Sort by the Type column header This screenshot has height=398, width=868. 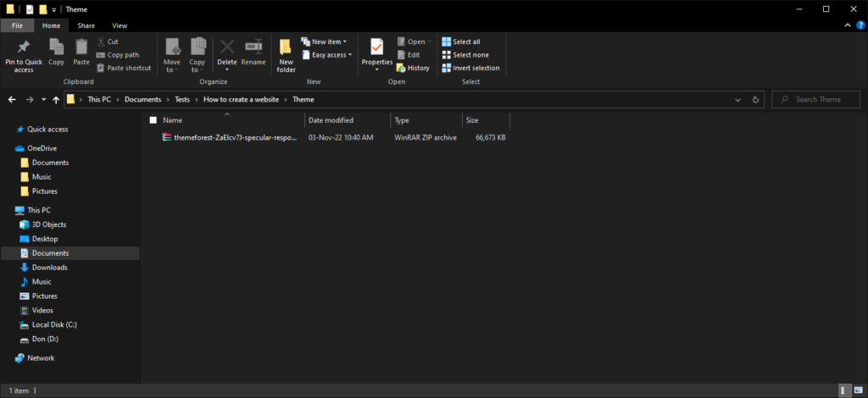[426, 120]
